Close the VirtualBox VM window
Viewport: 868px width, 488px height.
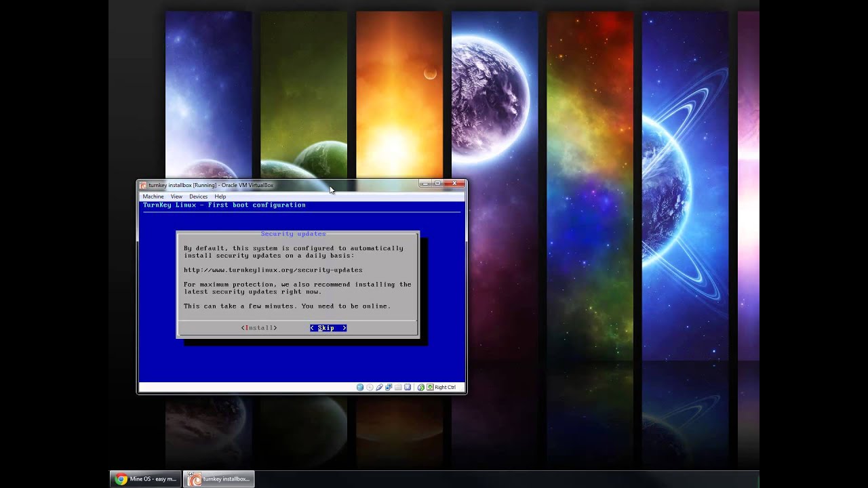[455, 183]
